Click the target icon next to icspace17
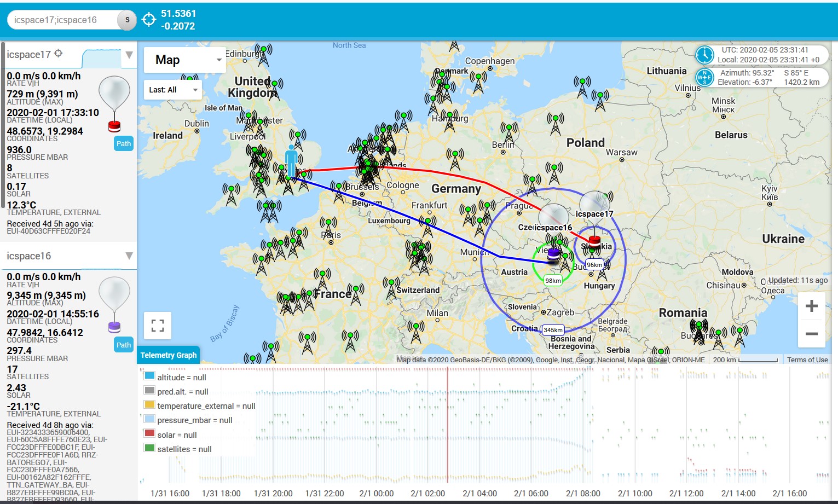The image size is (838, 504). point(59,53)
